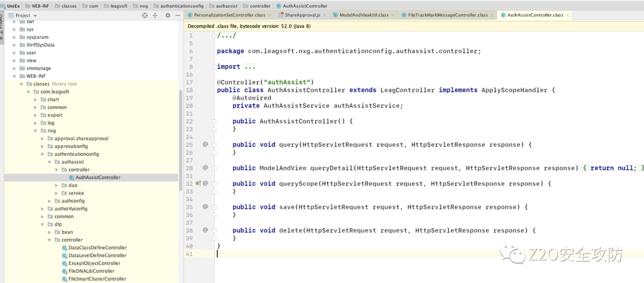Select the authorityconfig package

[x=70, y=209]
